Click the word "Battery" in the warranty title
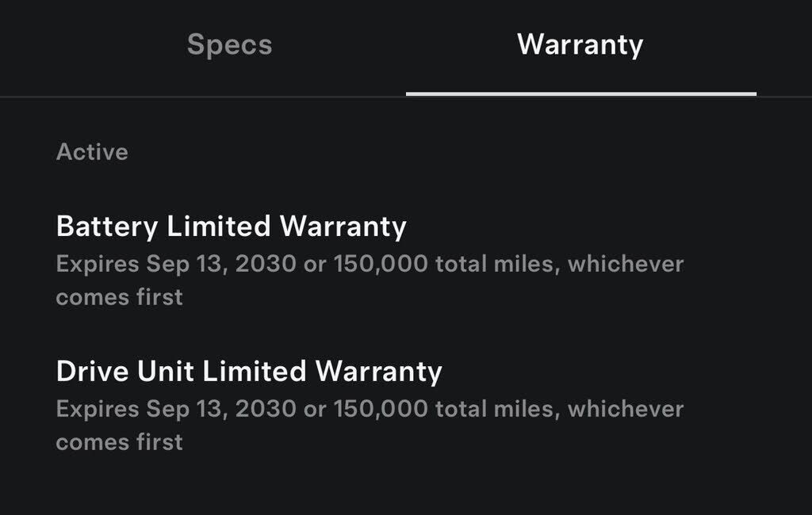This screenshot has height=515, width=812. [x=107, y=227]
